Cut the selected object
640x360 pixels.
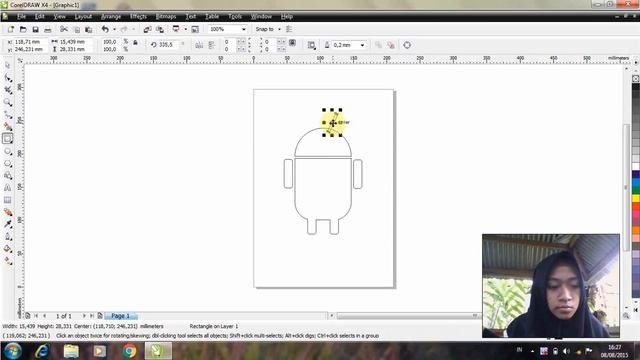click(x=64, y=29)
